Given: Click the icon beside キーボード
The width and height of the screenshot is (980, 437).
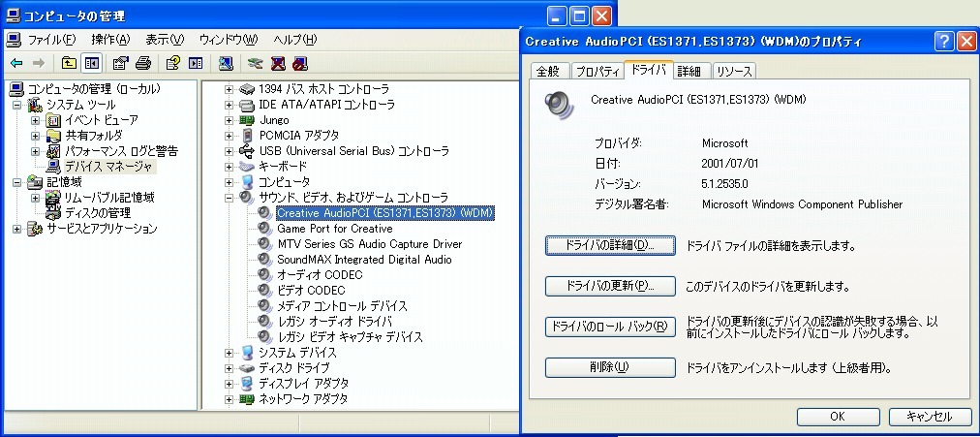Looking at the screenshot, I should (x=248, y=167).
